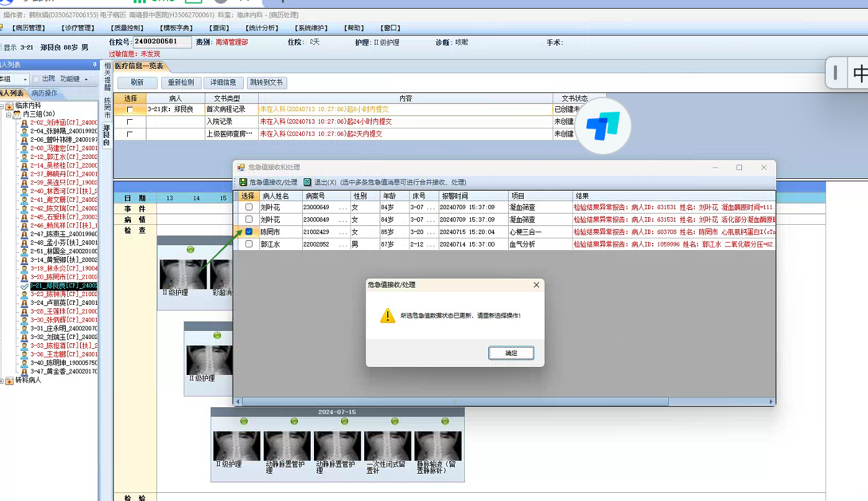Viewport: 868px width, 501px height.
Task: Click the 危急值接收/处理 save icon
Action: coord(243,183)
